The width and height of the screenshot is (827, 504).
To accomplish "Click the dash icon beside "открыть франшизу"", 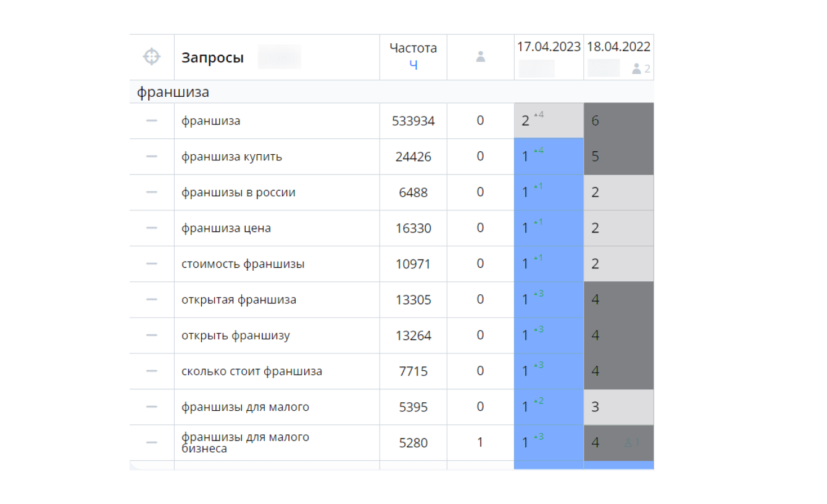I will pos(152,336).
